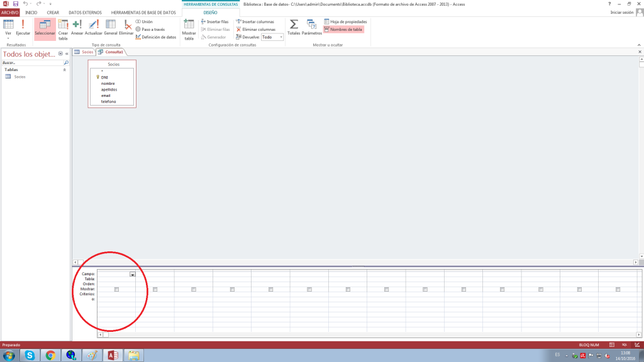Viewport: 644px width, 362px height.
Task: Toggle the Mostrar checkbox in the first grid column
Action: [116, 289]
